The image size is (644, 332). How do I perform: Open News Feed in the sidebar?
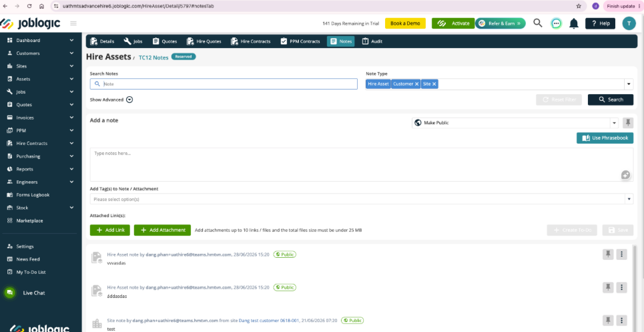(28, 259)
